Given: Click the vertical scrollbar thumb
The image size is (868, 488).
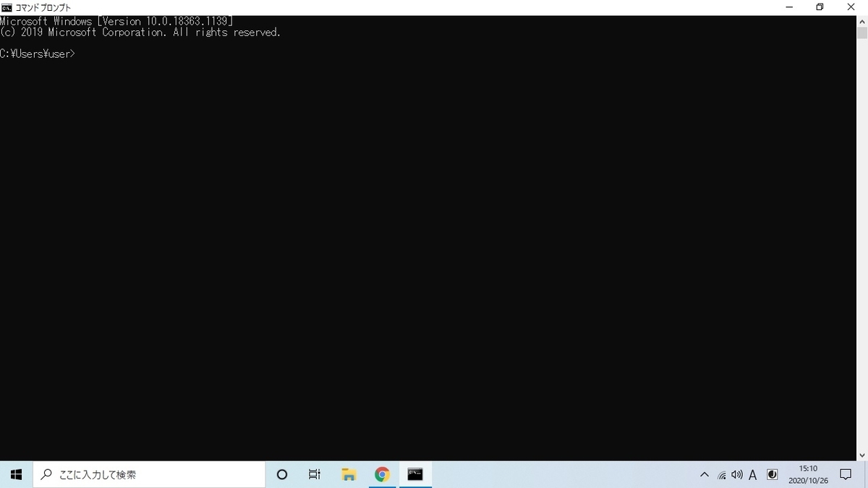Looking at the screenshot, I should [862, 33].
